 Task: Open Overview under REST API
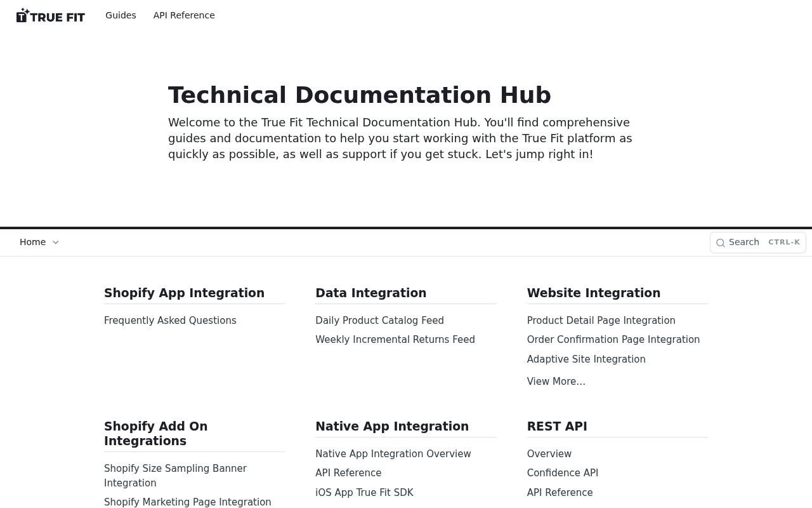click(x=549, y=454)
